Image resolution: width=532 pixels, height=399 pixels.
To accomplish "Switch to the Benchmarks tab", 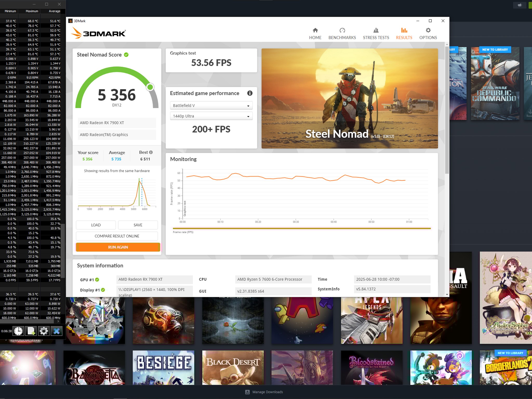I will click(342, 34).
